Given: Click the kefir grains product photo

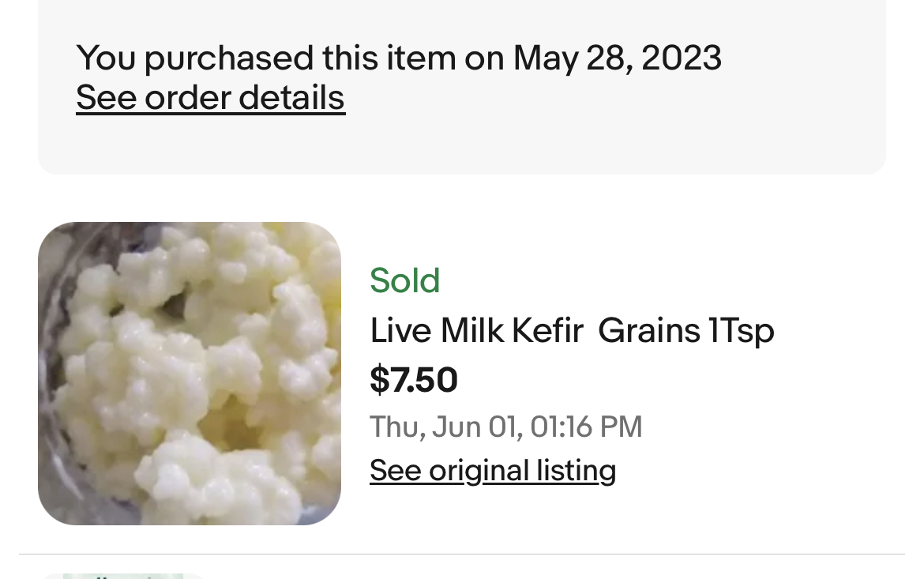Looking at the screenshot, I should 190,373.
